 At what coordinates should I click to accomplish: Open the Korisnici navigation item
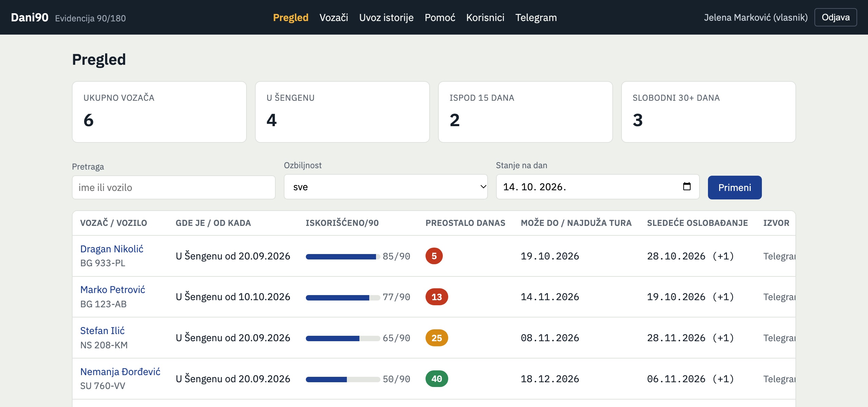point(485,17)
